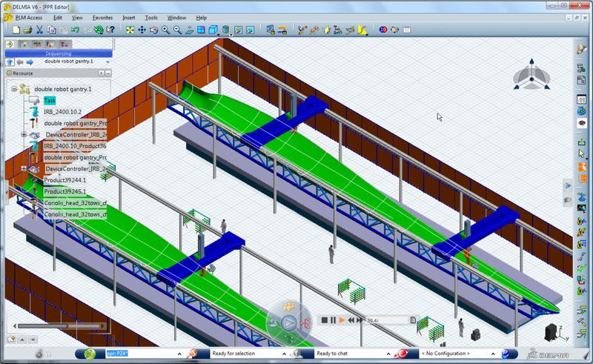
Task: Open the Window menu
Action: pyautogui.click(x=176, y=17)
